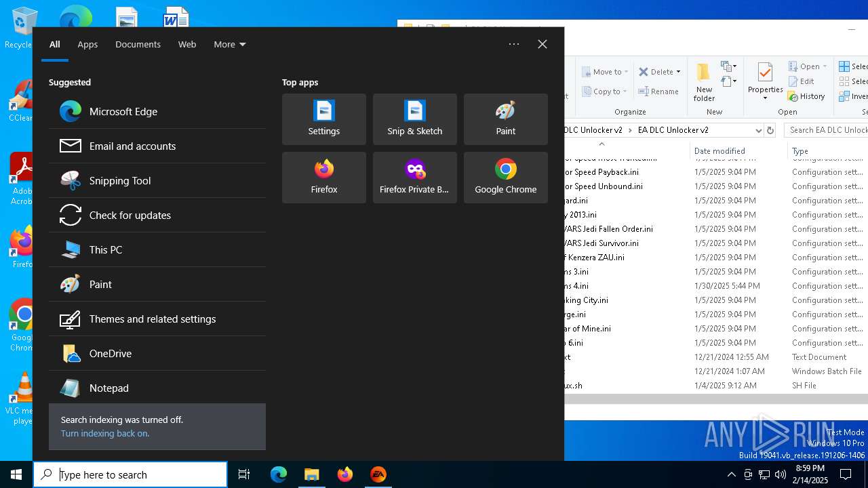Switch to the Web search tab
Viewport: 868px width, 488px height.
[187, 44]
